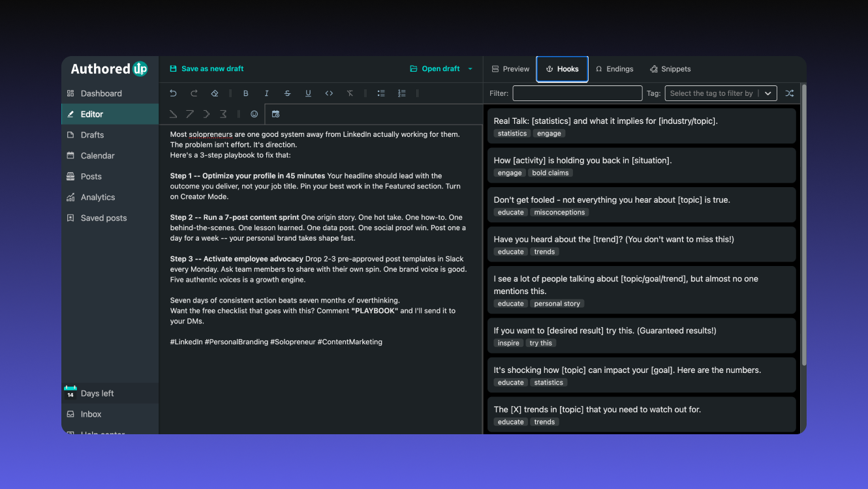Click the '>'-shaped special character icon in the second toolbar row

tap(206, 114)
